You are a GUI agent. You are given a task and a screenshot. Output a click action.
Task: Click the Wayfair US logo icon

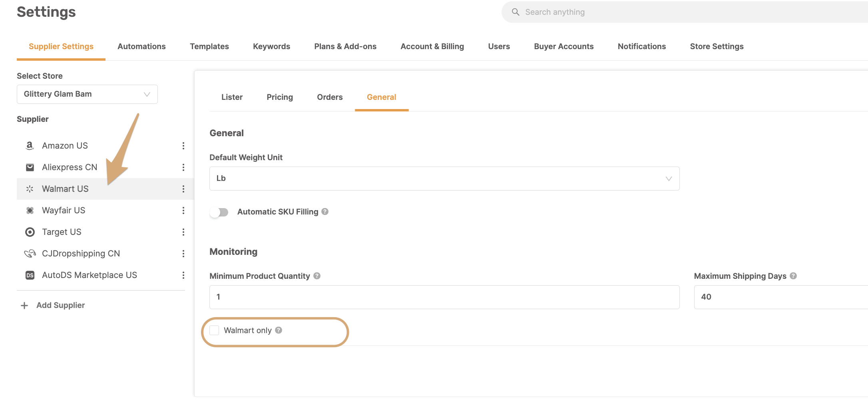[30, 210]
